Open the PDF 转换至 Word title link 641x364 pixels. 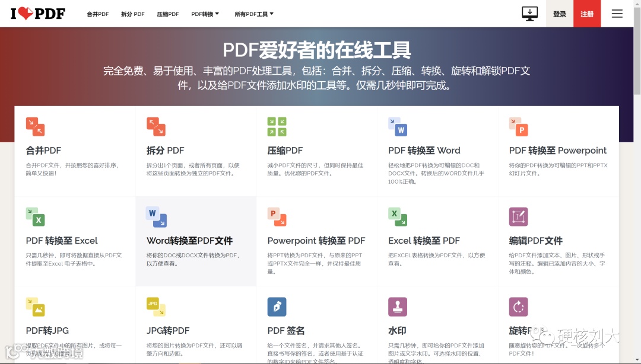424,151
